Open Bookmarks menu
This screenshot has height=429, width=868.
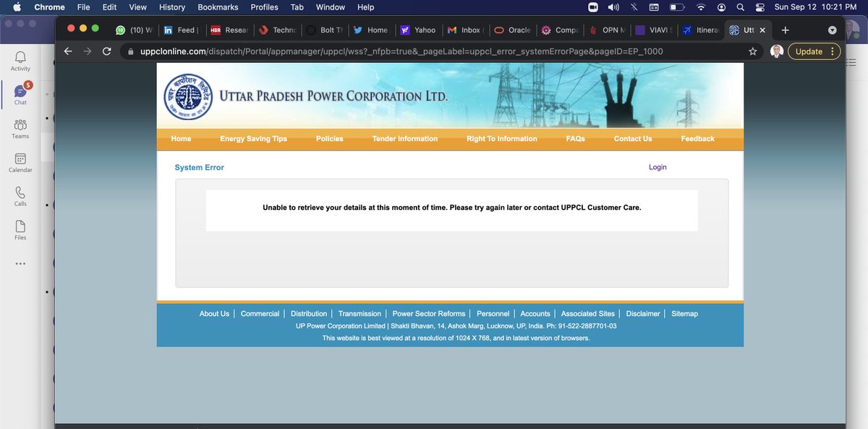click(x=216, y=7)
